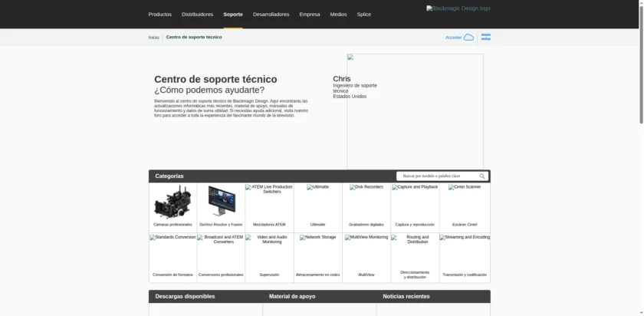Click the Descargas disponibles heading

click(185, 296)
